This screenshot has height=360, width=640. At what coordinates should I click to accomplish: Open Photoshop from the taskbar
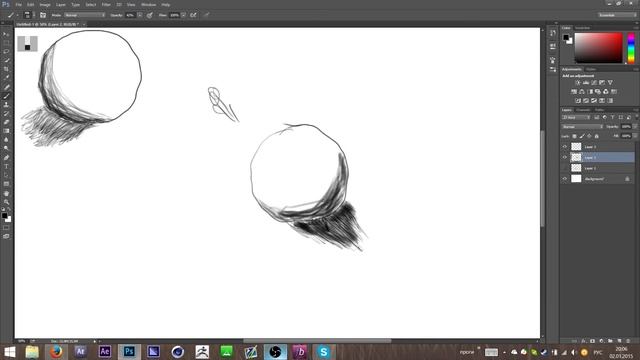[129, 351]
